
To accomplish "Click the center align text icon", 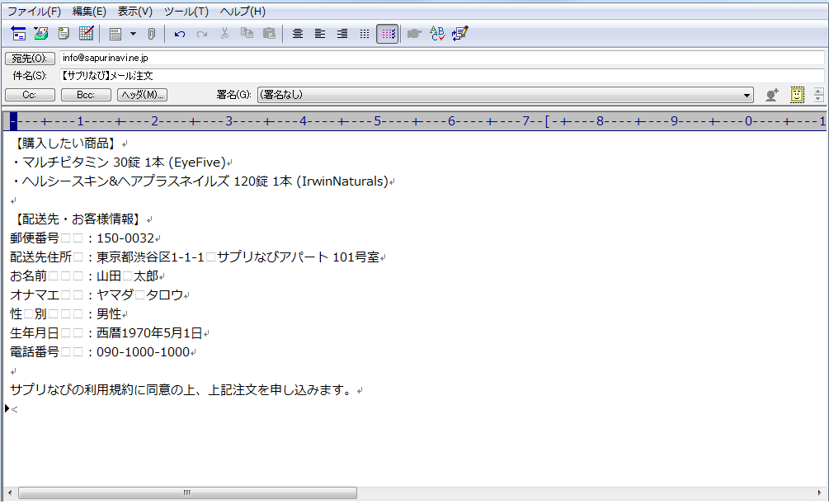I will click(x=298, y=34).
